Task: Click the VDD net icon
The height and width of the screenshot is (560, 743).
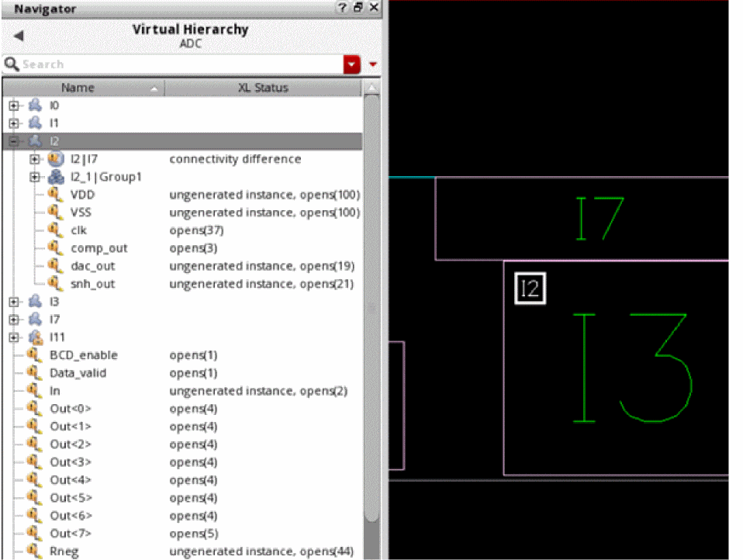Action: click(55, 194)
